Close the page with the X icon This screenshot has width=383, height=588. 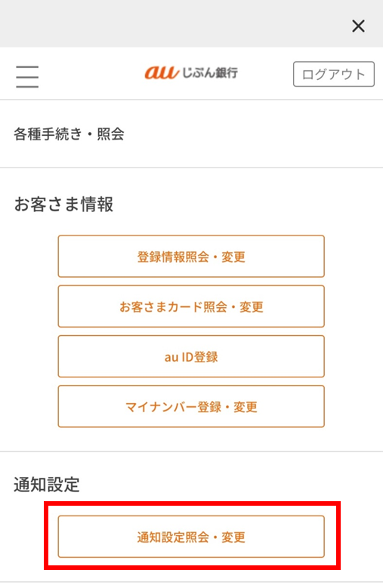358,26
